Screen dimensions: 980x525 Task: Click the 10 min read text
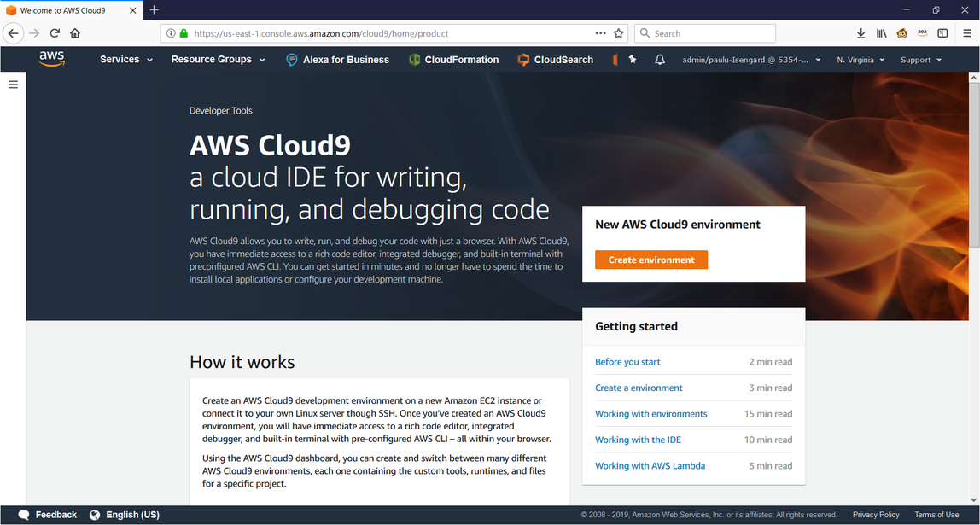coord(768,440)
